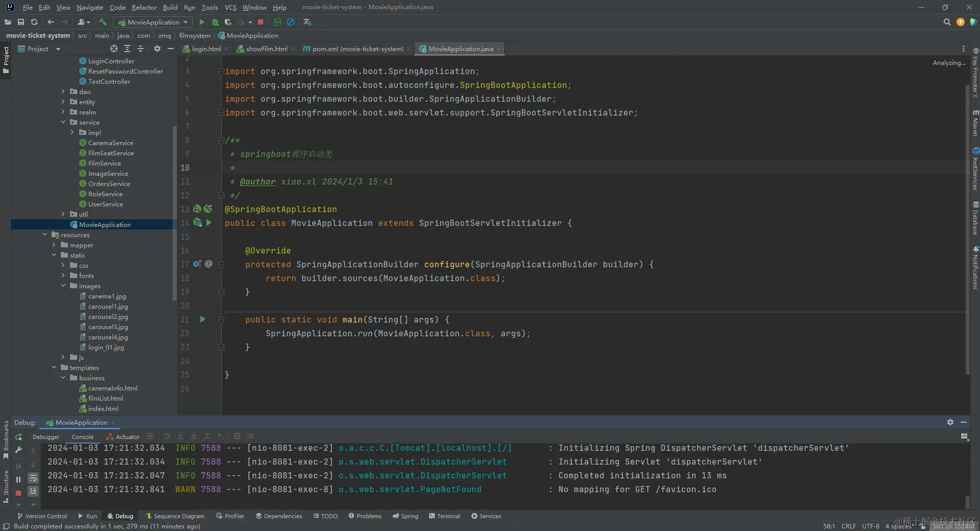Collapse the images folder
This screenshot has height=531, width=980.
pyautogui.click(x=63, y=286)
